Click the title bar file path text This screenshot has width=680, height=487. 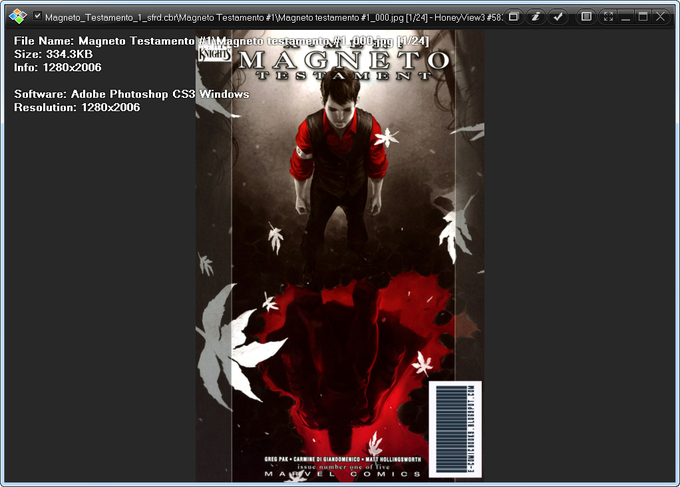click(273, 18)
